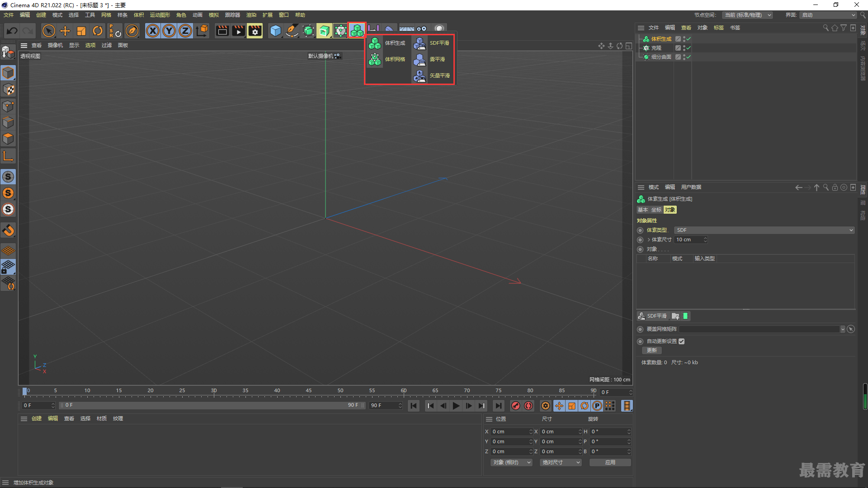Expand the 体素尺寸 parameter arrow

click(649, 239)
